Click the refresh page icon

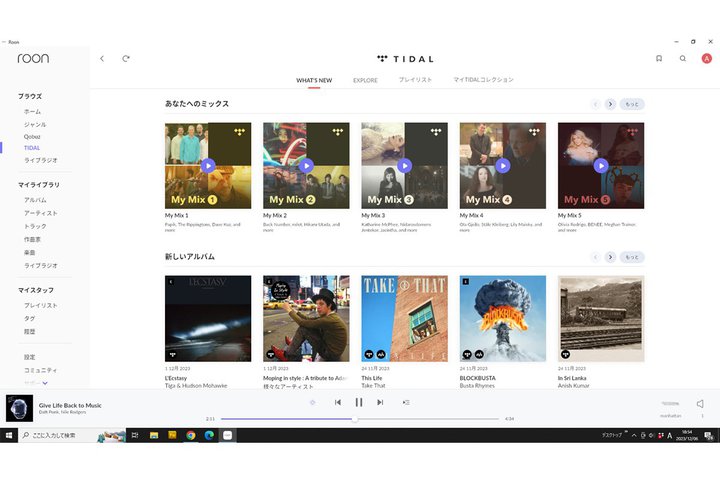point(126,58)
